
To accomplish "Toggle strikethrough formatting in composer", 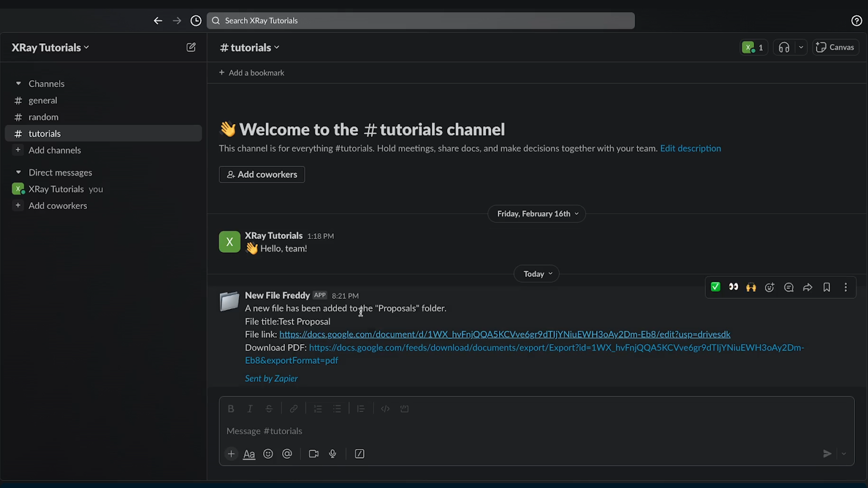I will tap(269, 409).
